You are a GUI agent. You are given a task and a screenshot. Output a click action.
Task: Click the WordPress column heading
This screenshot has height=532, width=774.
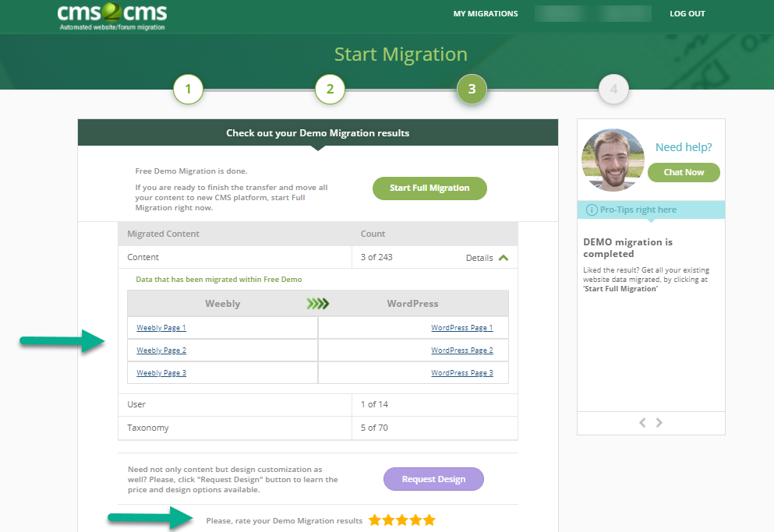coord(412,304)
